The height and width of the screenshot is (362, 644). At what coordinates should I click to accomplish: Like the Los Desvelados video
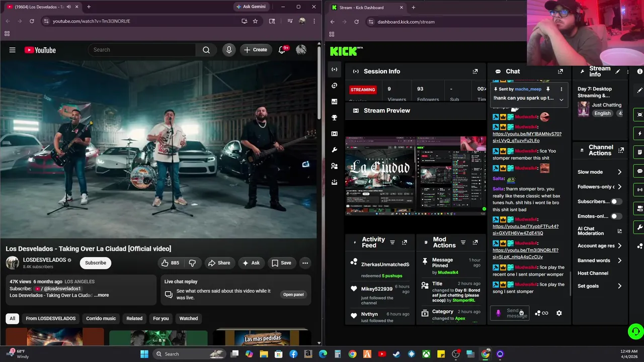pyautogui.click(x=170, y=263)
